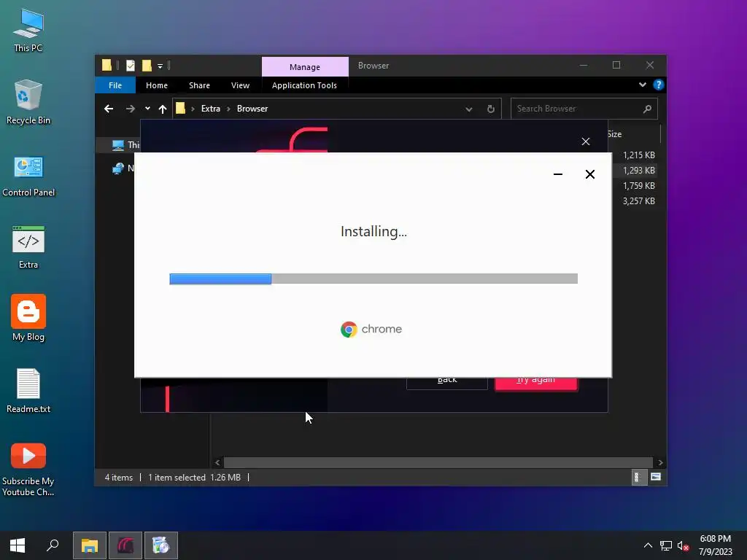Expand the ribbon with chevron
This screenshot has width=747, height=560.
coord(642,85)
